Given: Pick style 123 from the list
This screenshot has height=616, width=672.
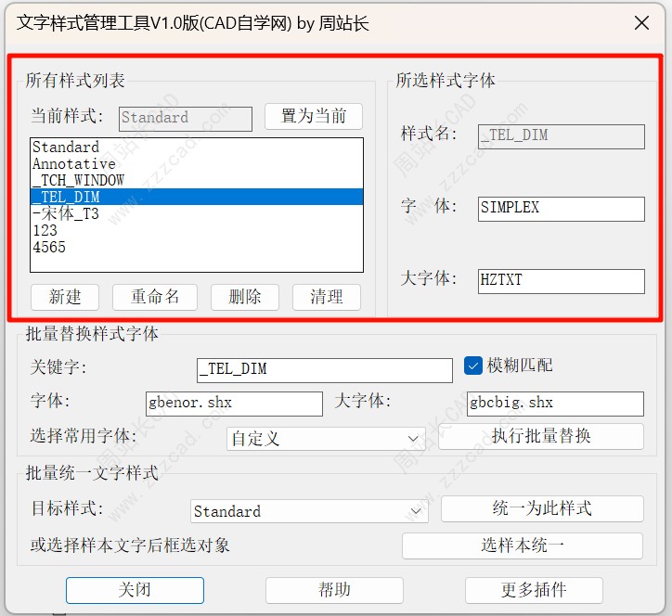Looking at the screenshot, I should [x=45, y=230].
